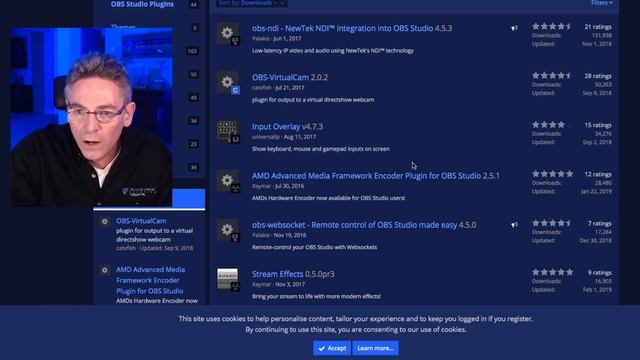This screenshot has height=360, width=640.
Task: Open the OBS Studio Plugins category
Action: [x=142, y=4]
